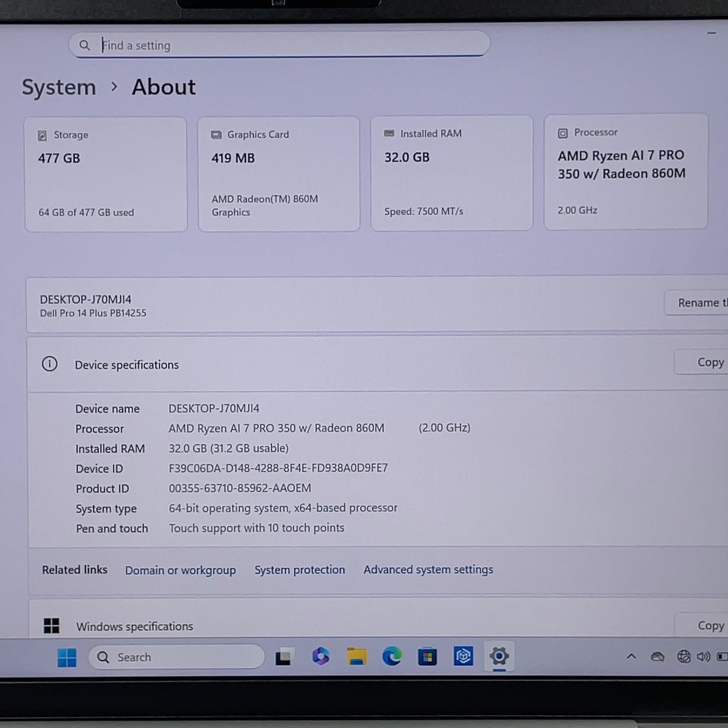Click the Dell Pro 14 Plus PB14255 text
This screenshot has width=728, height=728.
point(93,313)
